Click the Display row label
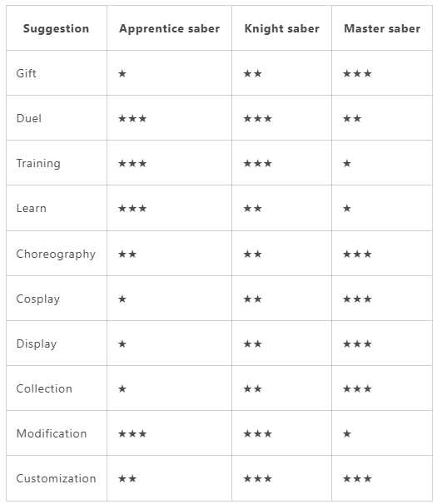Viewport: 437px width, 504px height. point(37,344)
